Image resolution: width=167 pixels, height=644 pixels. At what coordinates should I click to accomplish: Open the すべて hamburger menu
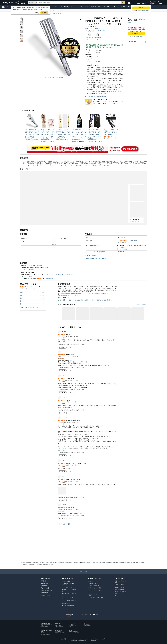5,7
